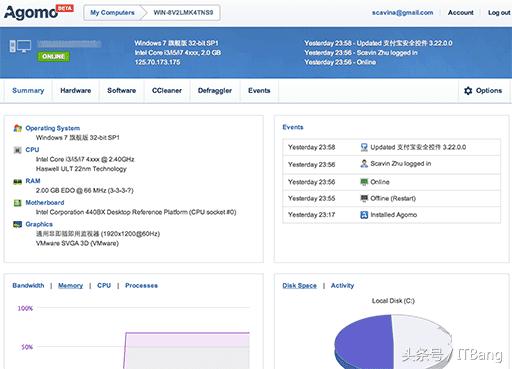Switch to the Hardware tab

pyautogui.click(x=76, y=91)
